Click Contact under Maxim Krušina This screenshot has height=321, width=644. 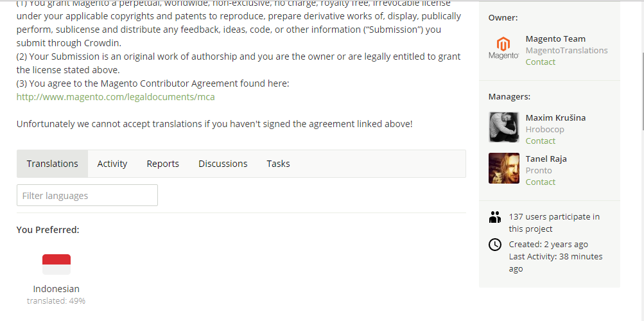[540, 141]
